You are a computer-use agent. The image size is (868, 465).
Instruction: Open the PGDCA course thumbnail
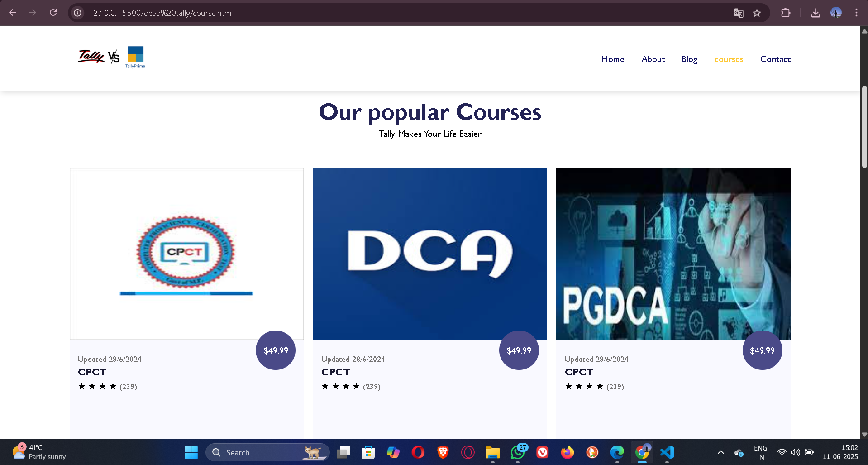(673, 254)
